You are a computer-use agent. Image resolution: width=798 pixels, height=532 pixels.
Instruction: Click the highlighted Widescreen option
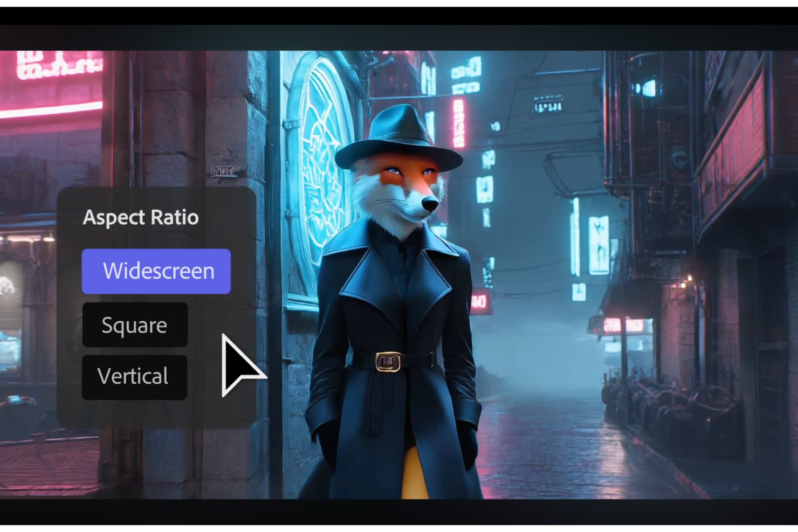[156, 271]
